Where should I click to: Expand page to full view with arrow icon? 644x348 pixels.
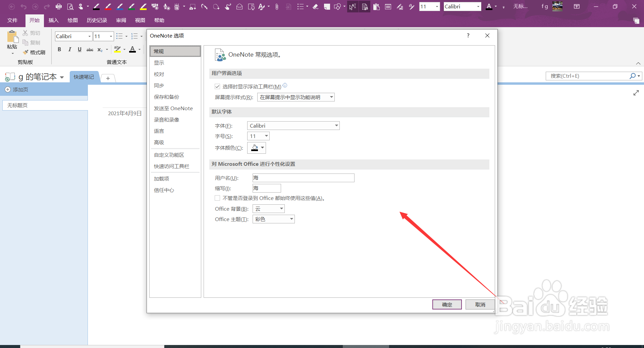click(x=636, y=93)
